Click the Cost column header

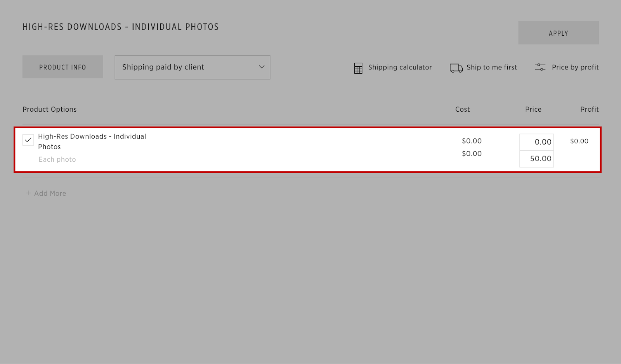tap(462, 109)
